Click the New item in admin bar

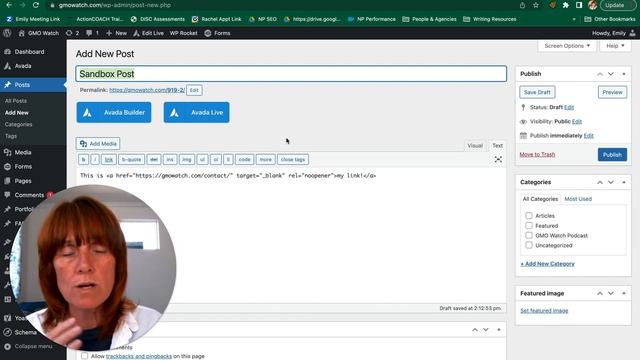[x=117, y=33]
